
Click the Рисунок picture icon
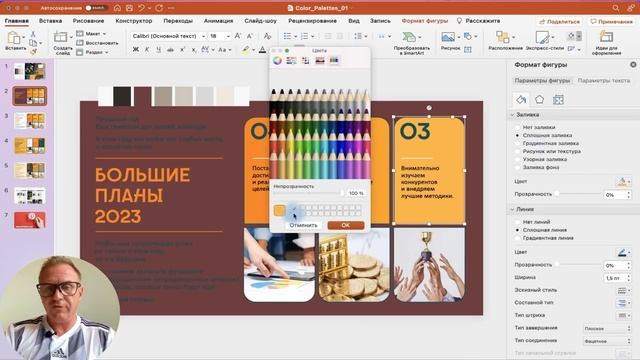click(x=448, y=37)
